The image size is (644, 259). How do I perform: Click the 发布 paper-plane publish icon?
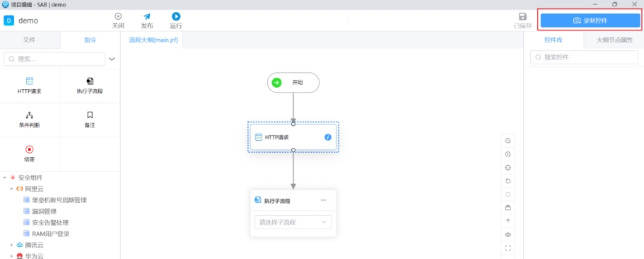click(x=147, y=16)
